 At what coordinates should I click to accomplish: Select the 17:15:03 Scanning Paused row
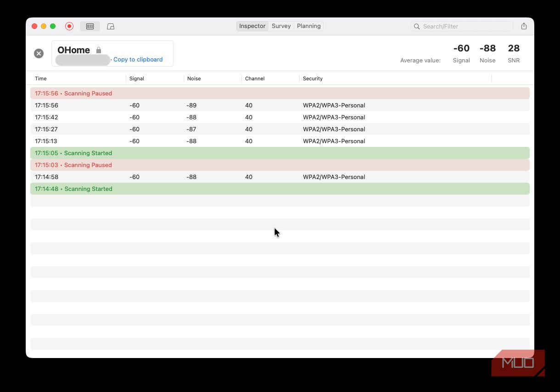[x=280, y=165]
